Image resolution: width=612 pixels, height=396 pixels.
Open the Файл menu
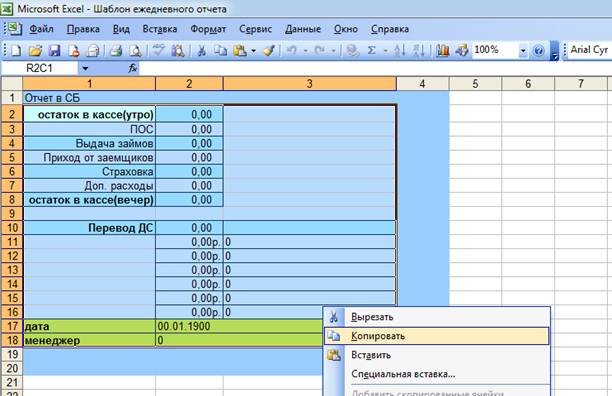click(41, 29)
